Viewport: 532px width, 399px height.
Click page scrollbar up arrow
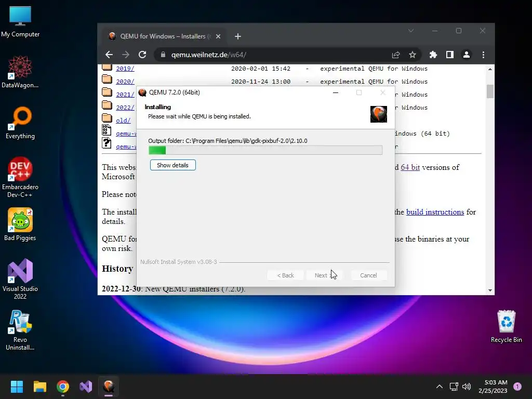coord(490,69)
